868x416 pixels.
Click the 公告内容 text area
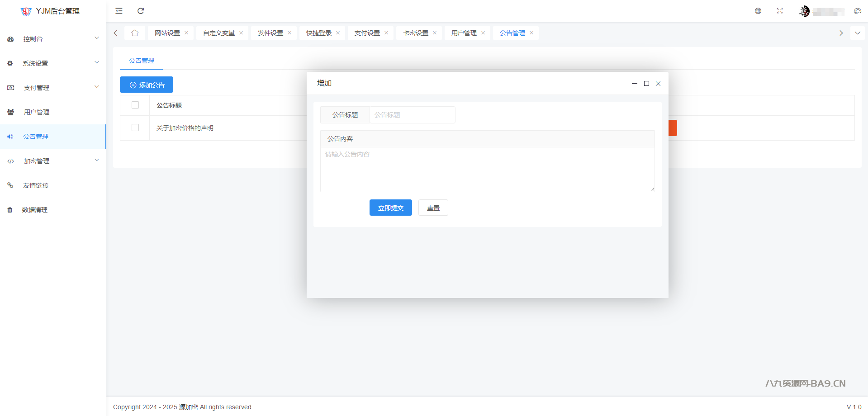(487, 169)
